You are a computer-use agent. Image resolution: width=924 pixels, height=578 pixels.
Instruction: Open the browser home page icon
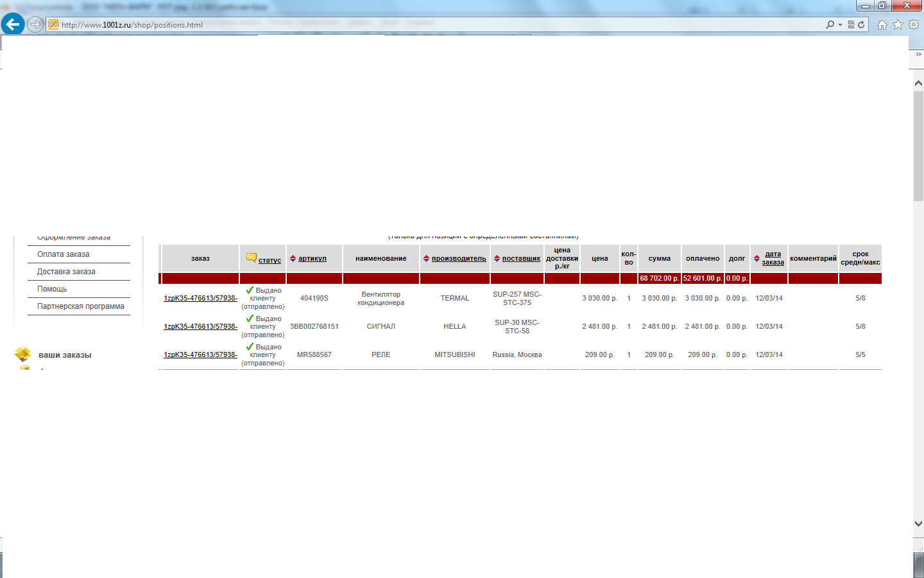coord(882,24)
